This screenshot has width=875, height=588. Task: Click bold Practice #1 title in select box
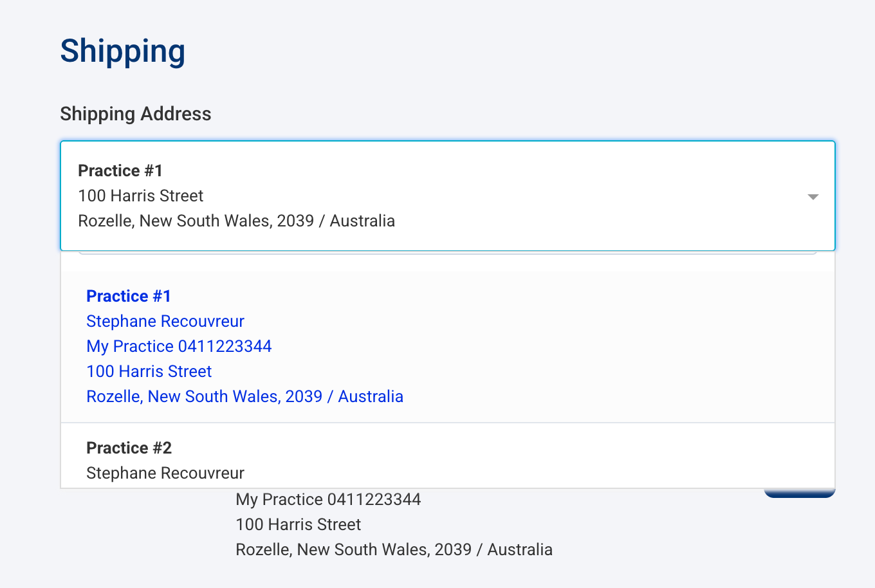coord(120,170)
